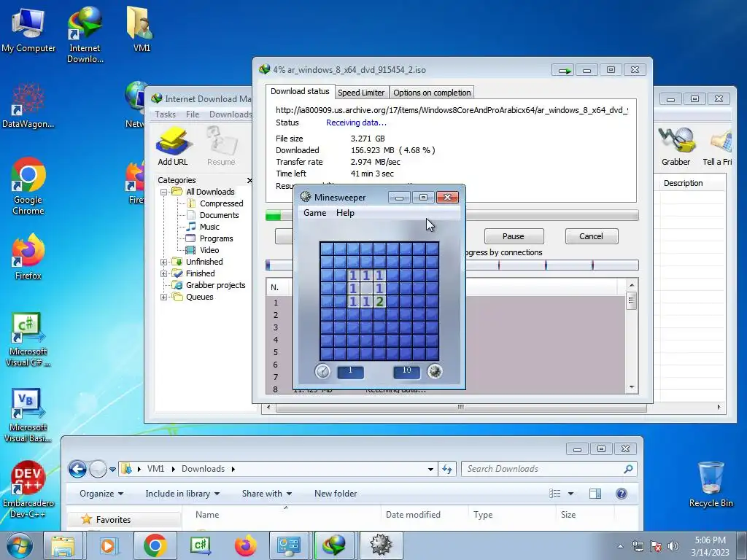Click the Grabber icon in IDM toolbar
The height and width of the screenshot is (560, 747).
(x=676, y=147)
